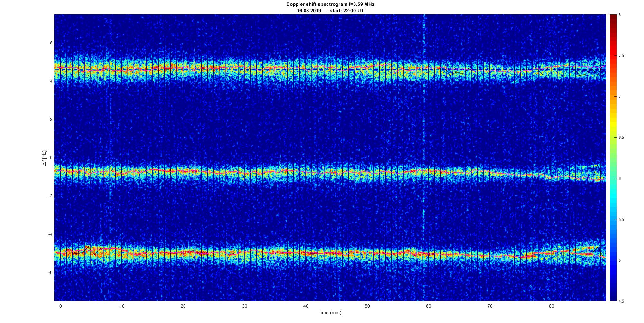Click the y-axis label 'Δf [Hz]'
This screenshot has width=644, height=323.
coord(44,158)
